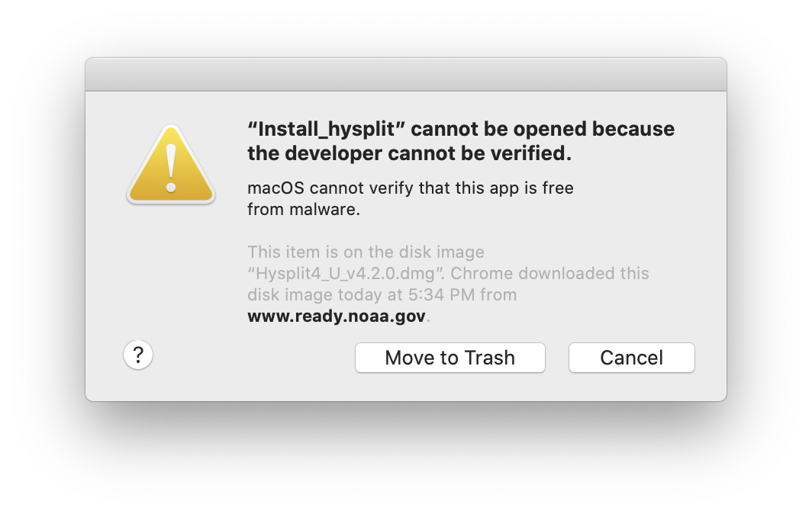This screenshot has width=812, height=514.
Task: Click the word "macOS" in the message
Action: [x=276, y=188]
